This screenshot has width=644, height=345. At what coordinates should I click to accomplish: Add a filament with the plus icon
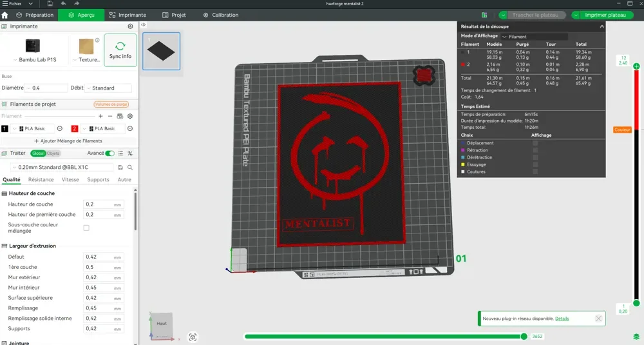[100, 116]
